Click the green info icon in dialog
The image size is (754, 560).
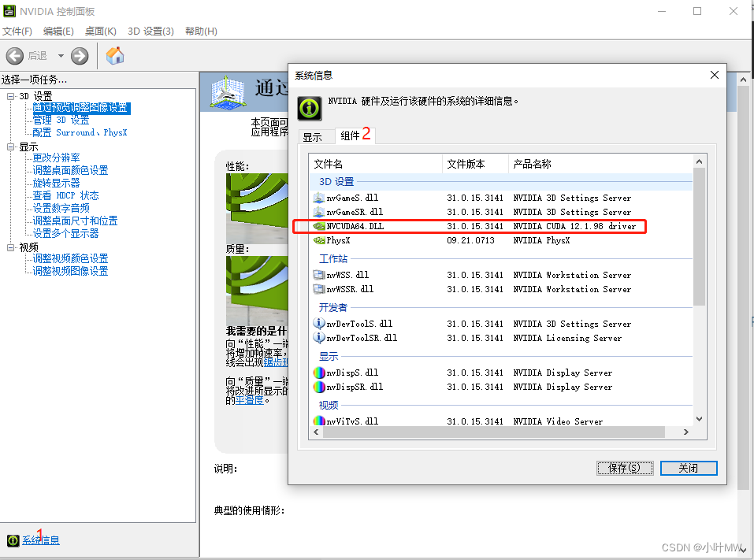tap(309, 108)
